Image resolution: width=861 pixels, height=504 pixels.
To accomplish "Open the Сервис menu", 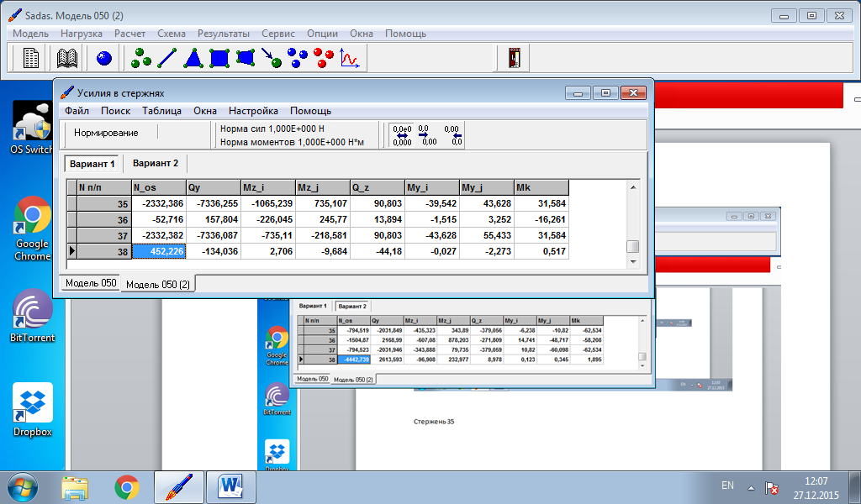I will click(x=278, y=34).
